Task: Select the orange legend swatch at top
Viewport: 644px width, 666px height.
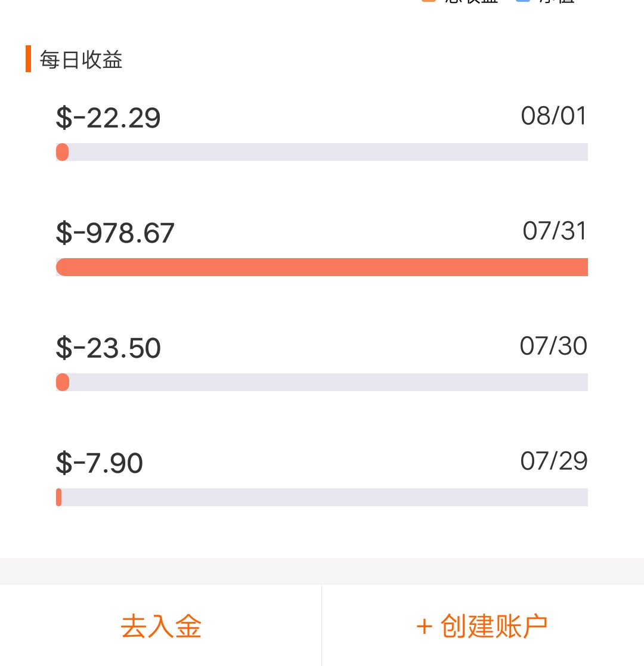Action: pyautogui.click(x=429, y=1)
